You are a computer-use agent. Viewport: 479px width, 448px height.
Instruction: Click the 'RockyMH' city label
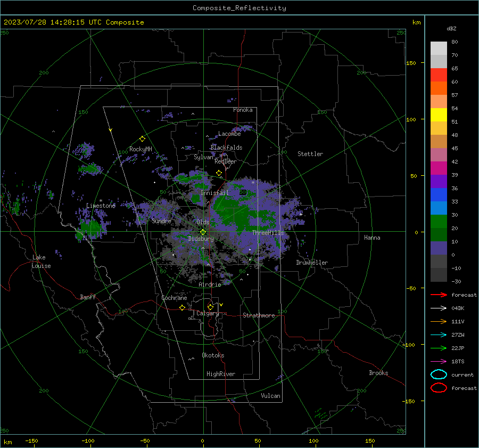(141, 149)
